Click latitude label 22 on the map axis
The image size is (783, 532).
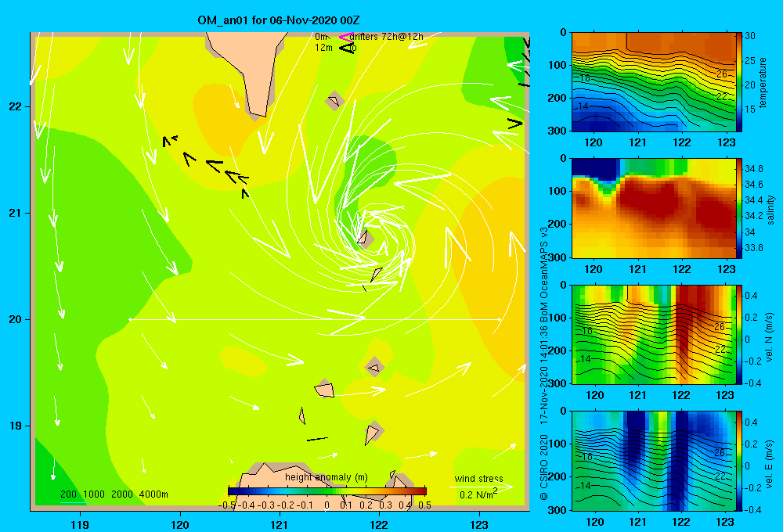click(x=15, y=106)
